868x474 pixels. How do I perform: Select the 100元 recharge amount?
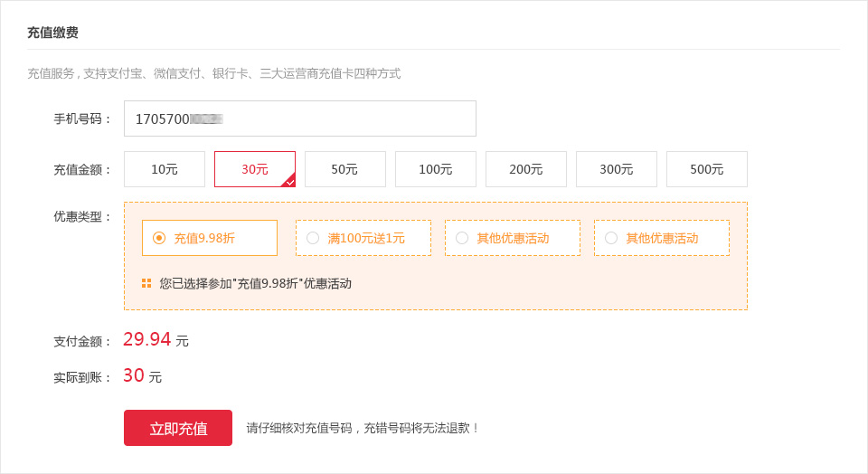coord(435,169)
